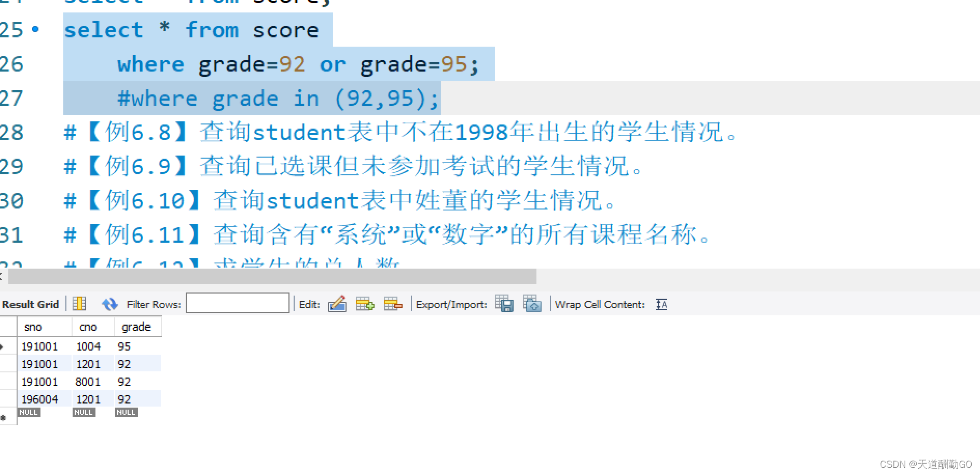Image resolution: width=980 pixels, height=474 pixels.
Task: Click line 25 execution marker dot
Action: pos(35,29)
